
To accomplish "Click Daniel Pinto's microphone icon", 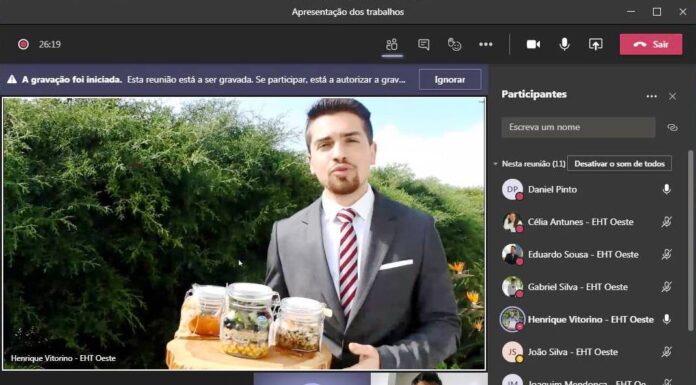I will tap(666, 190).
